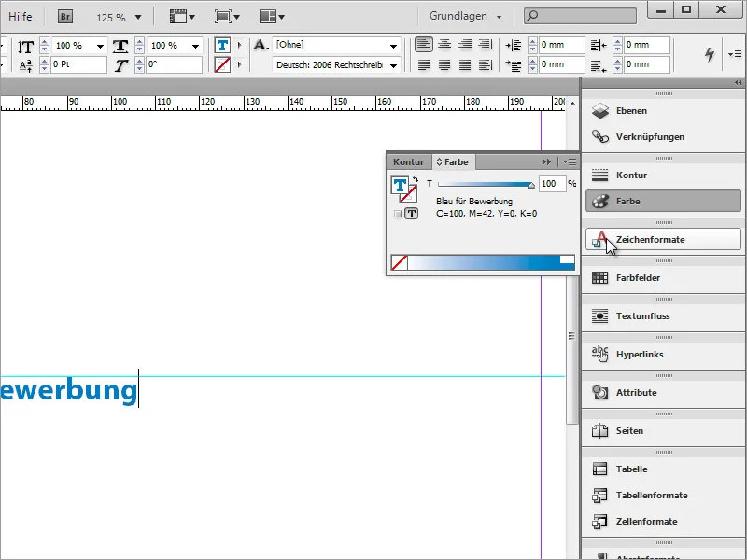Screen dimensions: 747x560
Task: Toggle formatting affects container square
Action: click(398, 214)
